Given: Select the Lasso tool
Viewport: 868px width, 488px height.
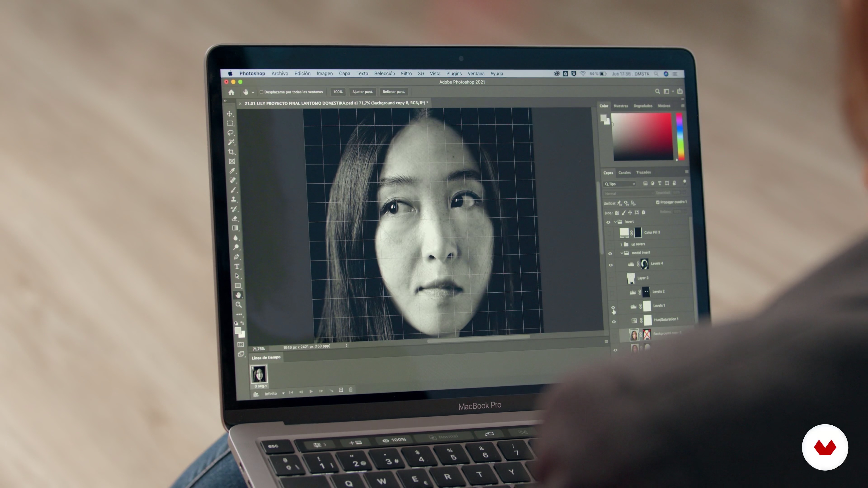Looking at the screenshot, I should tap(231, 133).
